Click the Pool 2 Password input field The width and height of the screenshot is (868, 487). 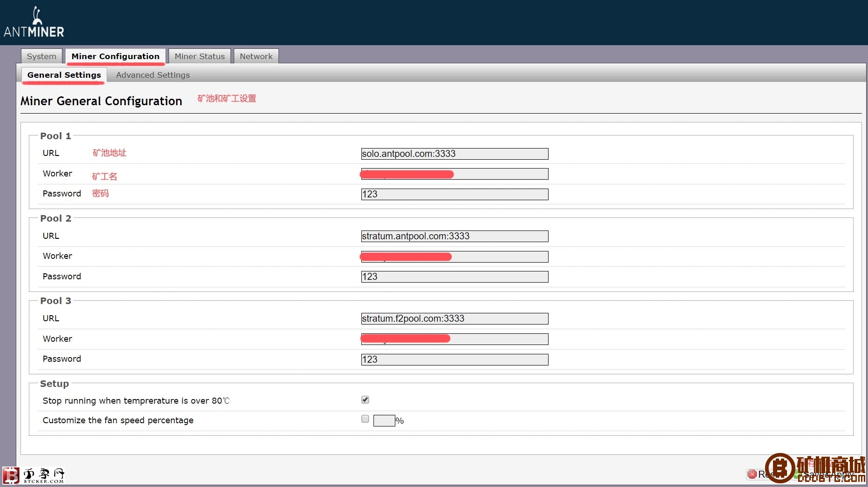pyautogui.click(x=454, y=277)
